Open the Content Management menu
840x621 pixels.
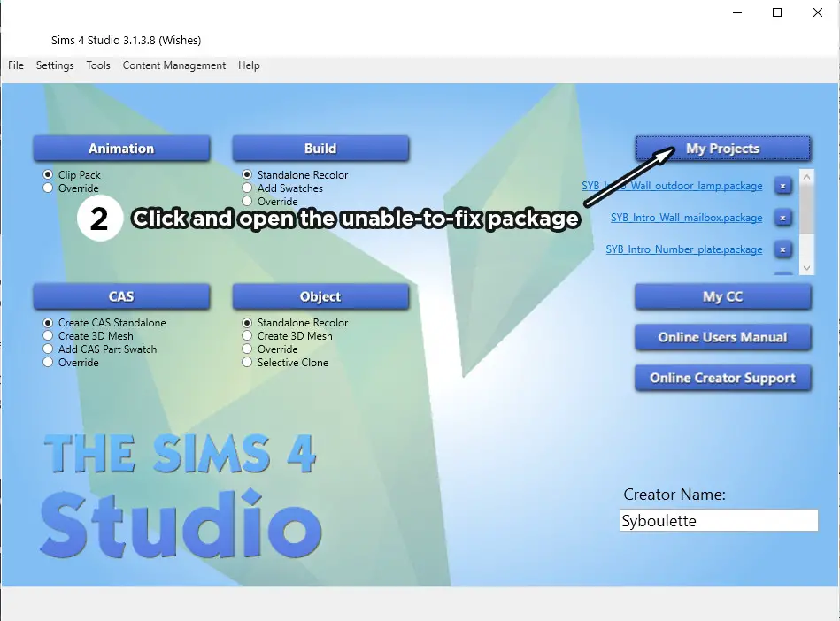pos(174,65)
